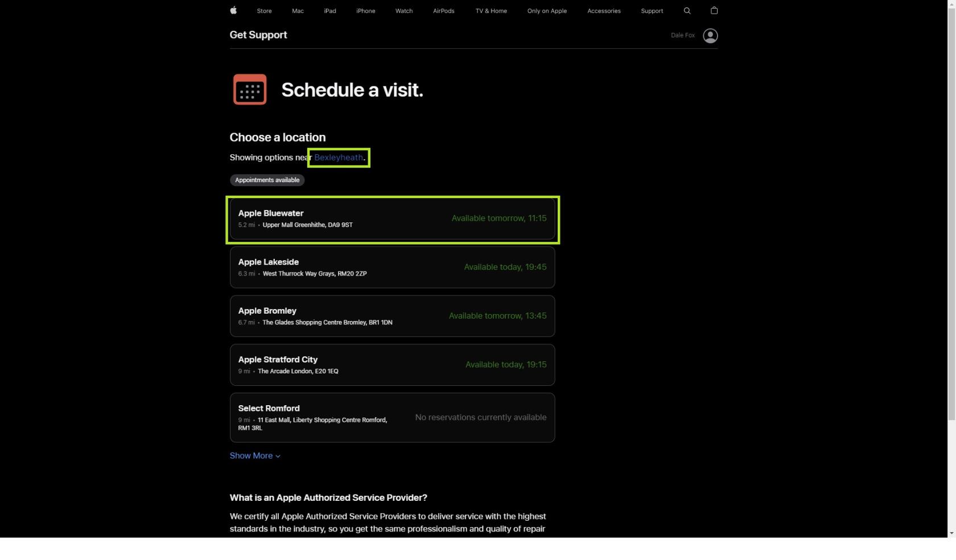Expand the Show More locations list
956x560 pixels.
pyautogui.click(x=255, y=456)
